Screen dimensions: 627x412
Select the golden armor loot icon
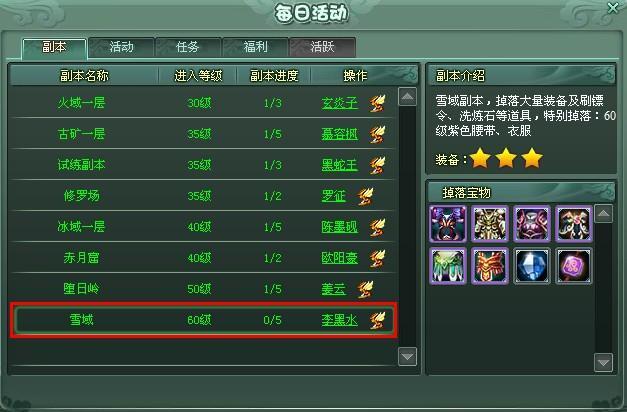[x=489, y=224]
